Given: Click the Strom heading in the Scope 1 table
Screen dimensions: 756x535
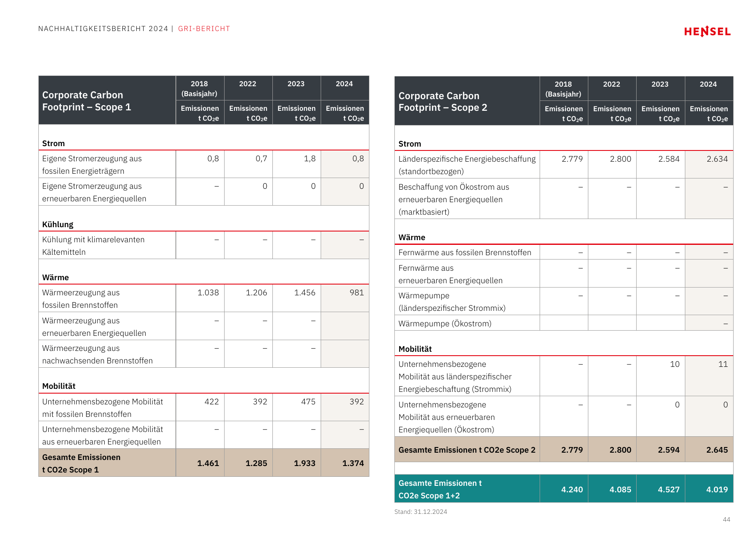Looking at the screenshot, I should pos(53,144).
